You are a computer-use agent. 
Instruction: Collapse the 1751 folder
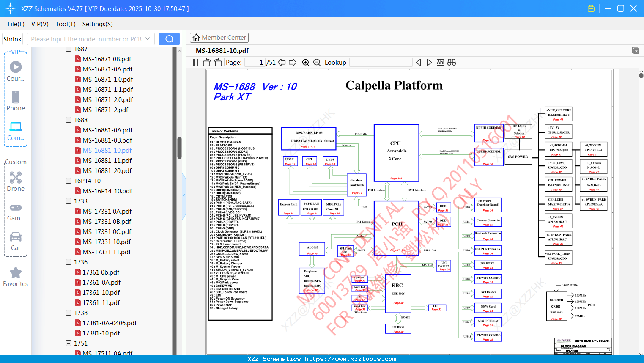coord(69,343)
